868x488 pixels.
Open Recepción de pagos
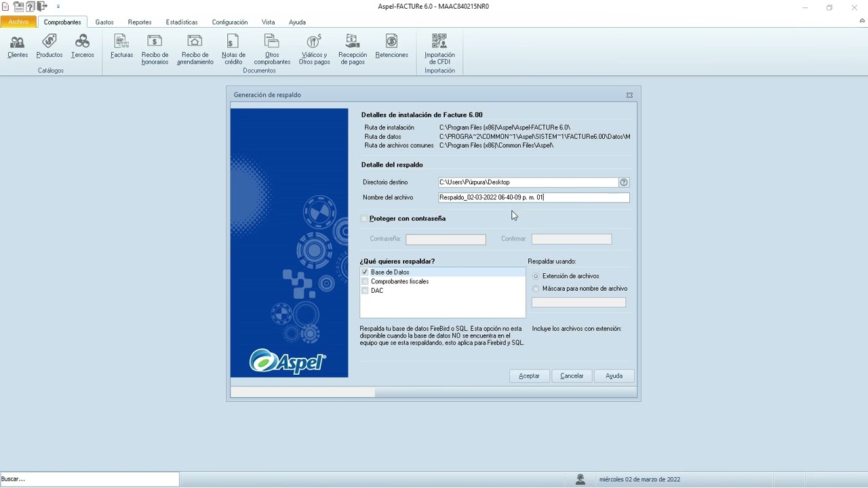coord(353,49)
